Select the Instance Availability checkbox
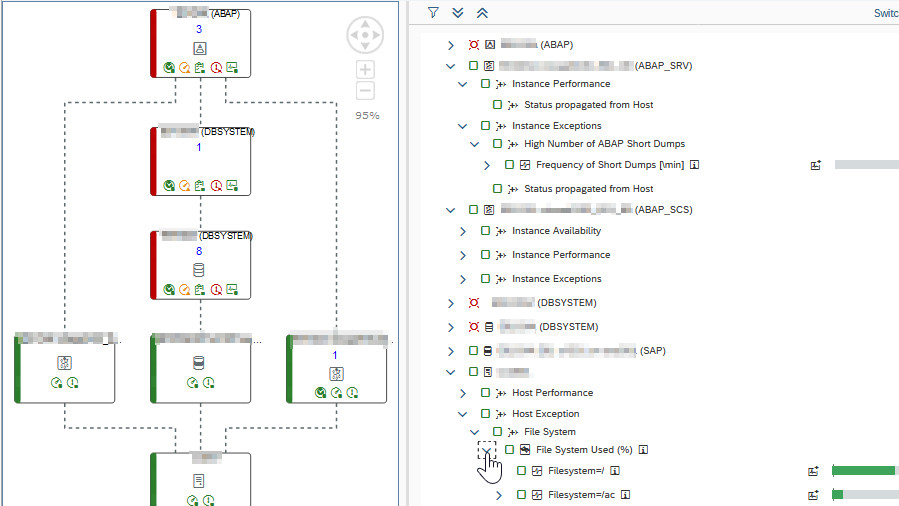Image resolution: width=899 pixels, height=506 pixels. tap(486, 231)
